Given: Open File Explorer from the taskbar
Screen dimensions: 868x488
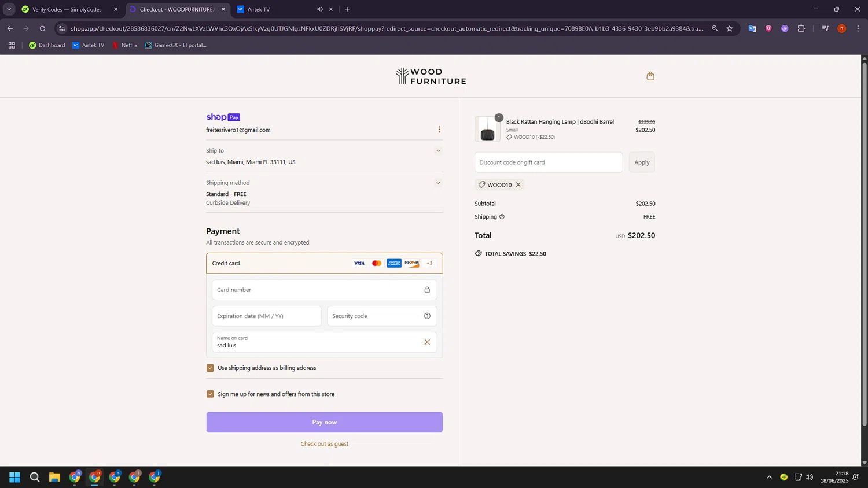Looking at the screenshot, I should tap(54, 477).
